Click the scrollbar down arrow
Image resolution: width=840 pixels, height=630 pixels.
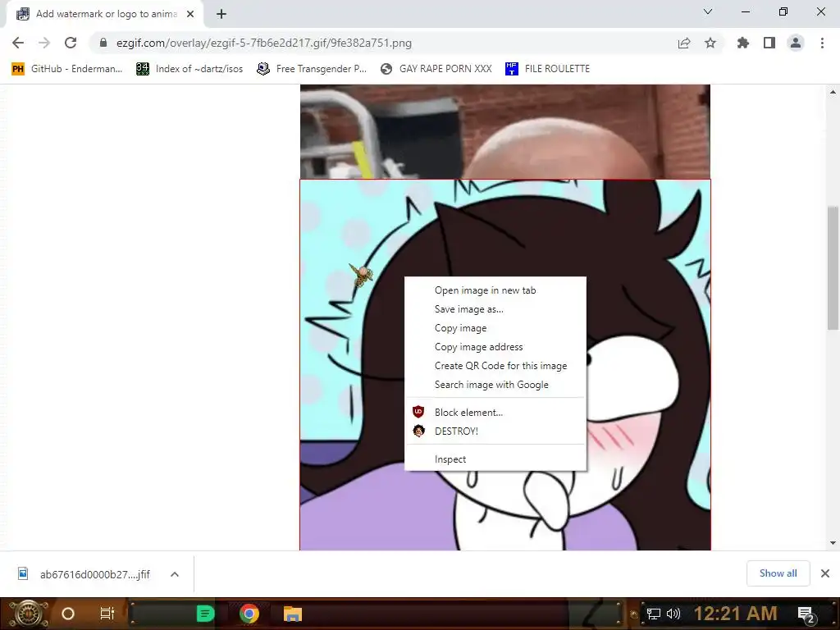point(833,543)
